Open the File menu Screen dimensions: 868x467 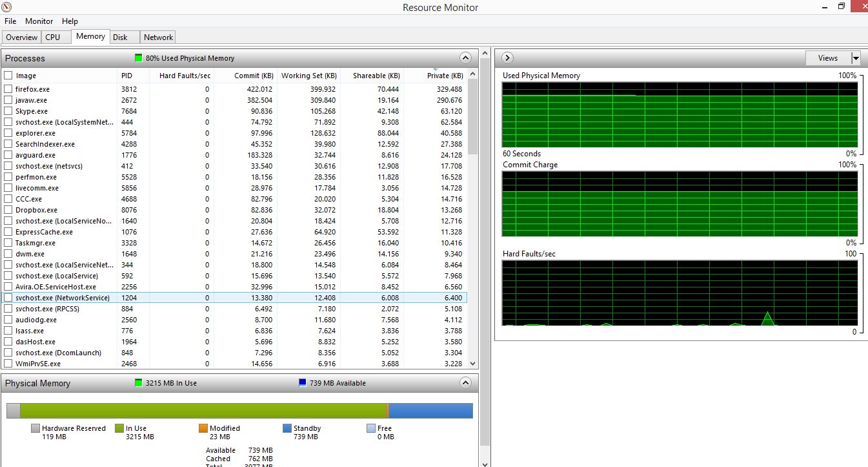[x=10, y=21]
